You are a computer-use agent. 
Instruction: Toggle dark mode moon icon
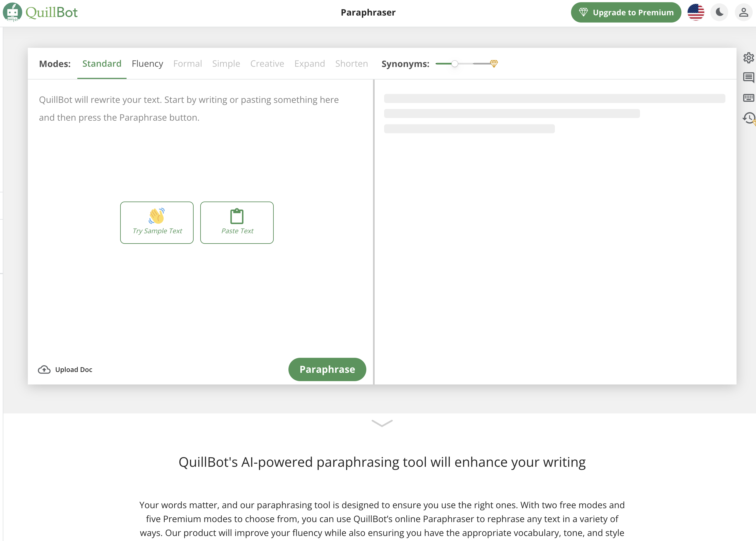coord(719,12)
